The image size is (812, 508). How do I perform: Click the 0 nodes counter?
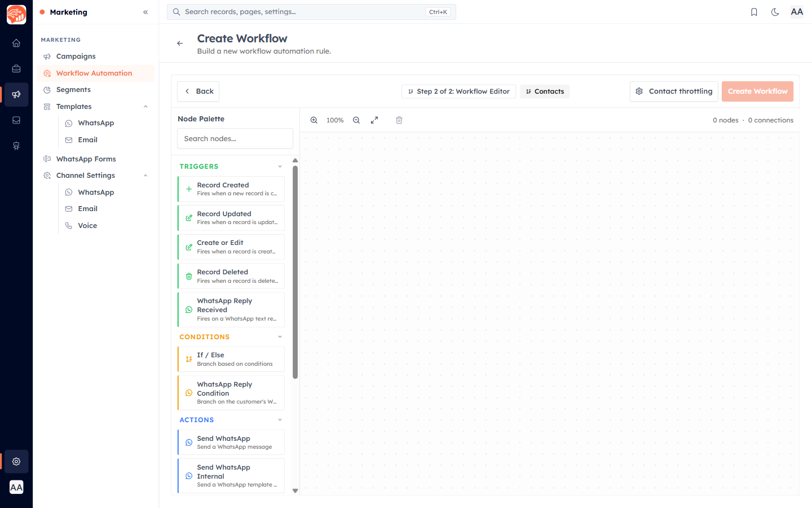coord(725,120)
